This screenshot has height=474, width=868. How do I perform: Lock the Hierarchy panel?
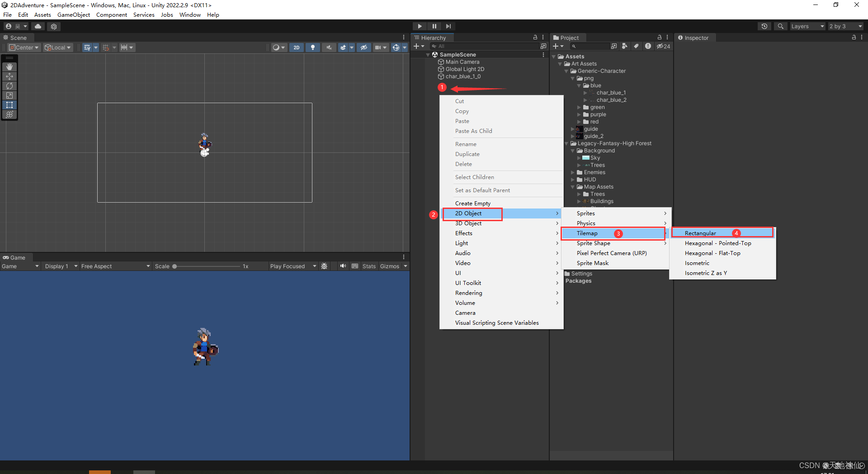(535, 38)
